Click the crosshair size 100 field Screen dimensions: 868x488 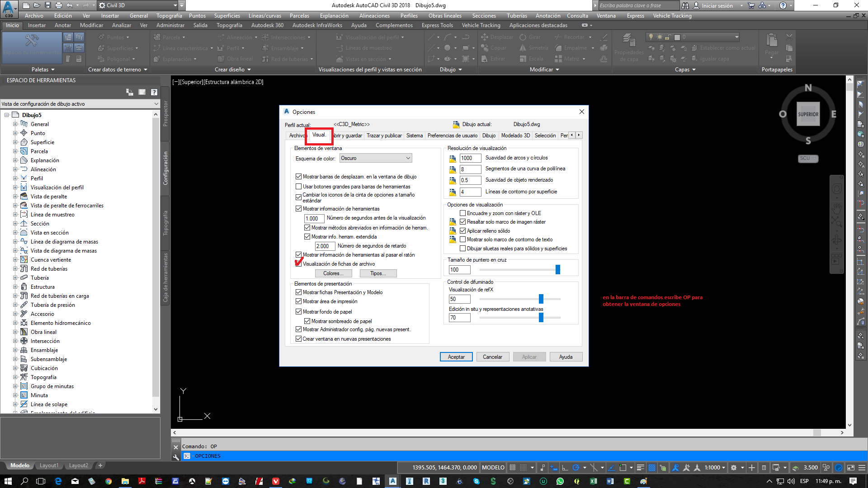[x=459, y=270]
